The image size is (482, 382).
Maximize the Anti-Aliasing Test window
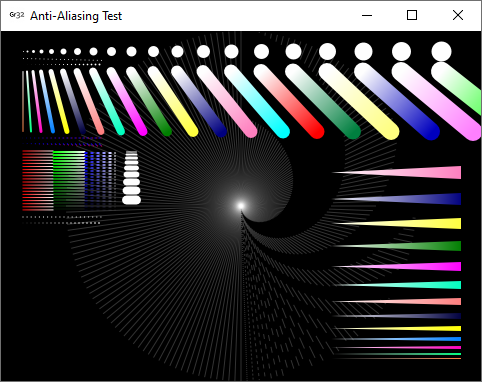tap(412, 15)
